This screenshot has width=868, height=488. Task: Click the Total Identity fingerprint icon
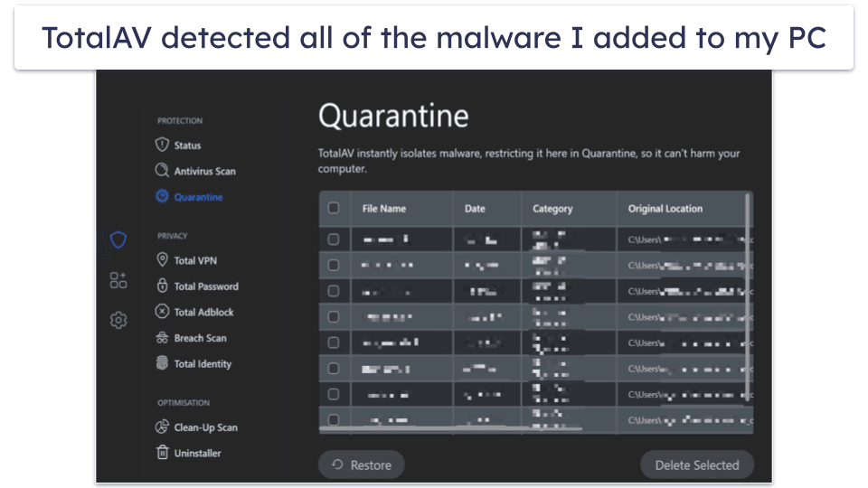point(162,363)
